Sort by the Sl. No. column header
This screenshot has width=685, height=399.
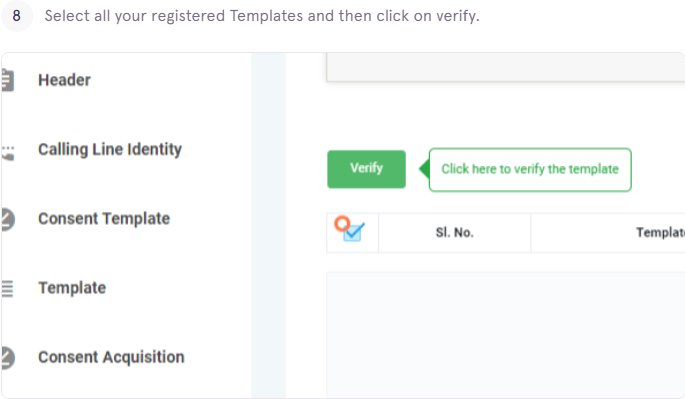pos(454,232)
